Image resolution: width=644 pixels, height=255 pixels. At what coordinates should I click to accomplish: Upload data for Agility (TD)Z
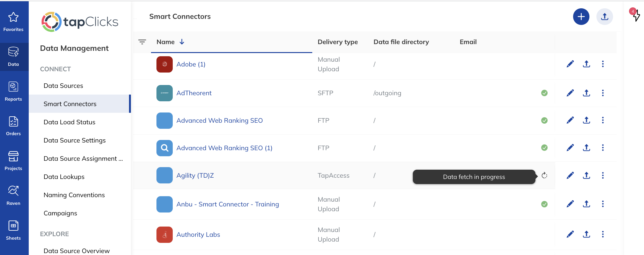click(x=587, y=175)
